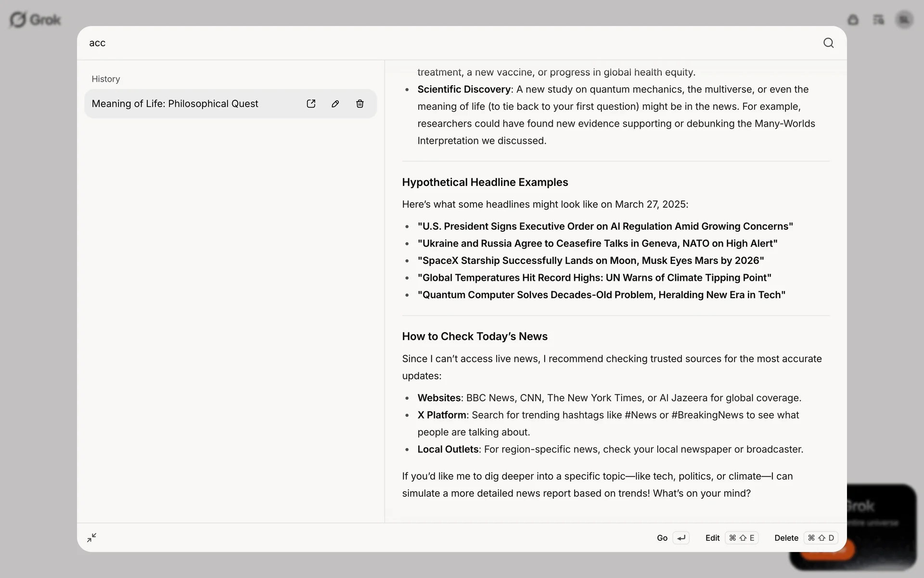
Task: Click the Quantum Computer headline text
Action: point(601,295)
